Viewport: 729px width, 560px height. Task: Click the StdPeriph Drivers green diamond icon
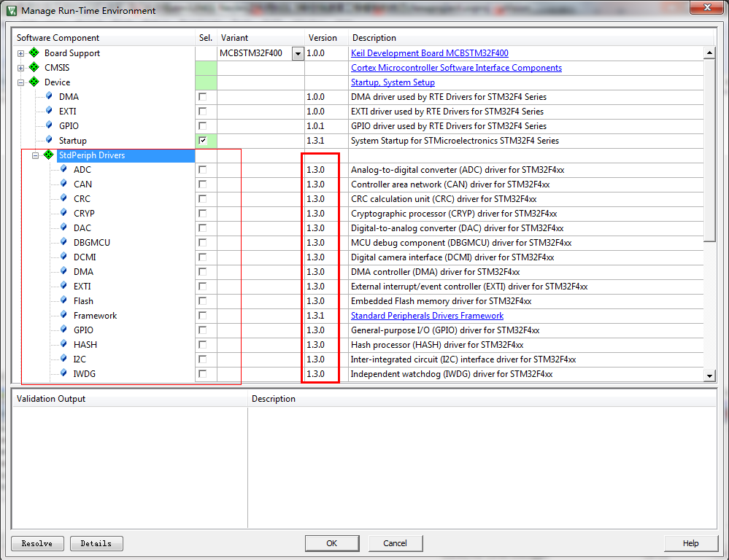point(48,155)
